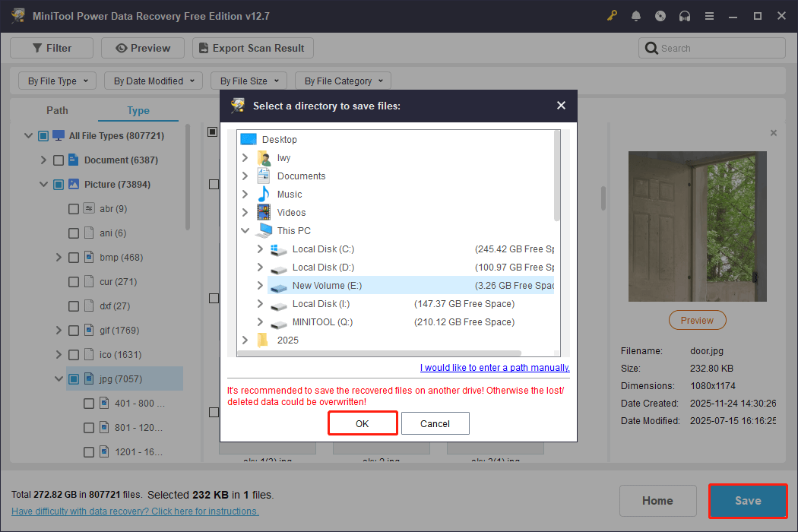Click the Export Scan Result icon

[x=204, y=47]
